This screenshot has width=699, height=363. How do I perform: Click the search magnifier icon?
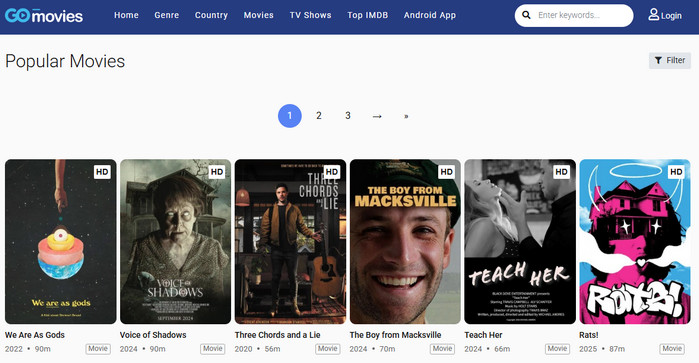click(526, 15)
